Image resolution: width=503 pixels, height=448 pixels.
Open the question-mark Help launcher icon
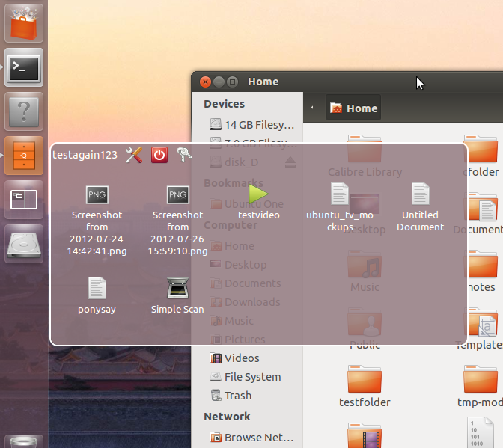point(24,111)
